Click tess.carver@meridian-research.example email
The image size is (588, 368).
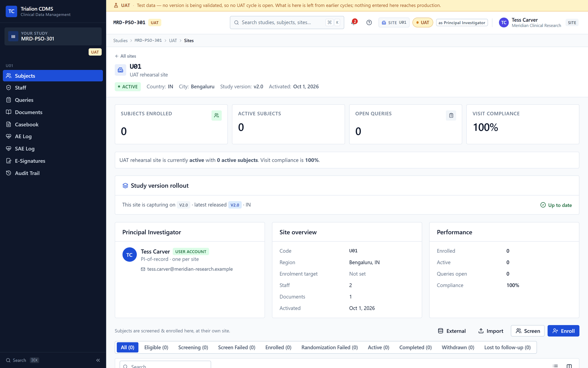[x=190, y=269]
